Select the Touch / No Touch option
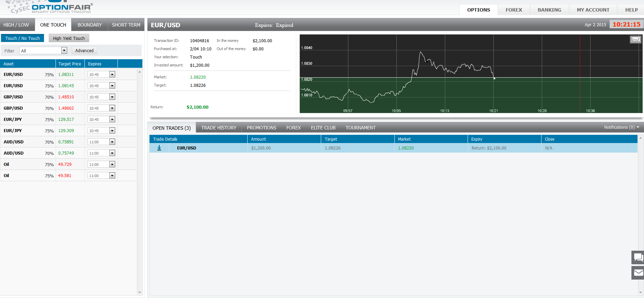The height and width of the screenshot is (298, 644). tap(22, 38)
